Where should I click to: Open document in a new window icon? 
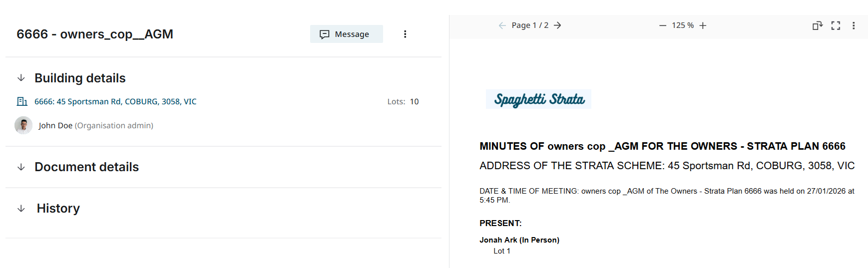click(817, 25)
